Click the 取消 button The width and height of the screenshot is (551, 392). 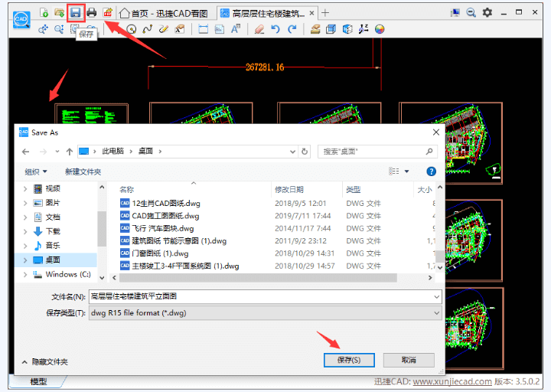pos(409,360)
